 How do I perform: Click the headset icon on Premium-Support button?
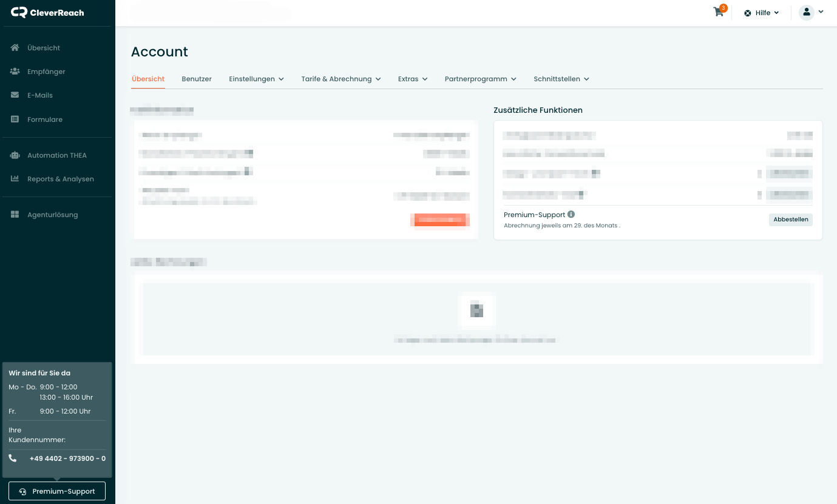[x=22, y=491]
